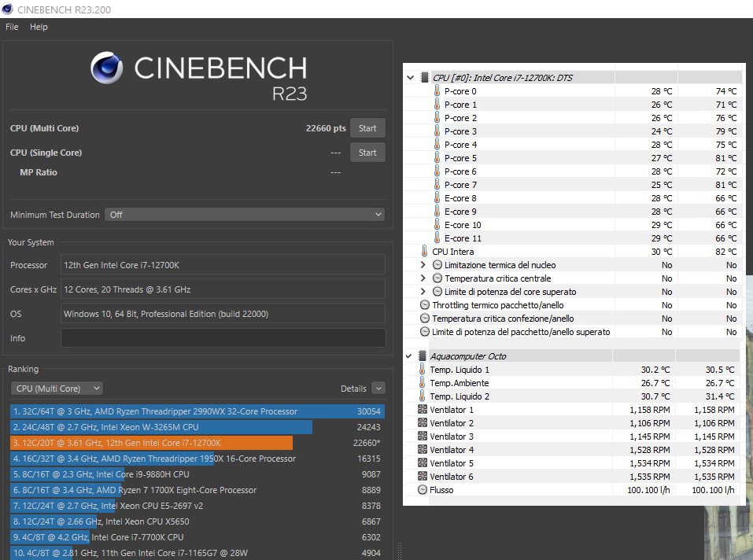Screen dimensions: 753x560
Task: Click the Processor field 12th Gen Intel Core i7-12700K
Action: (223, 265)
